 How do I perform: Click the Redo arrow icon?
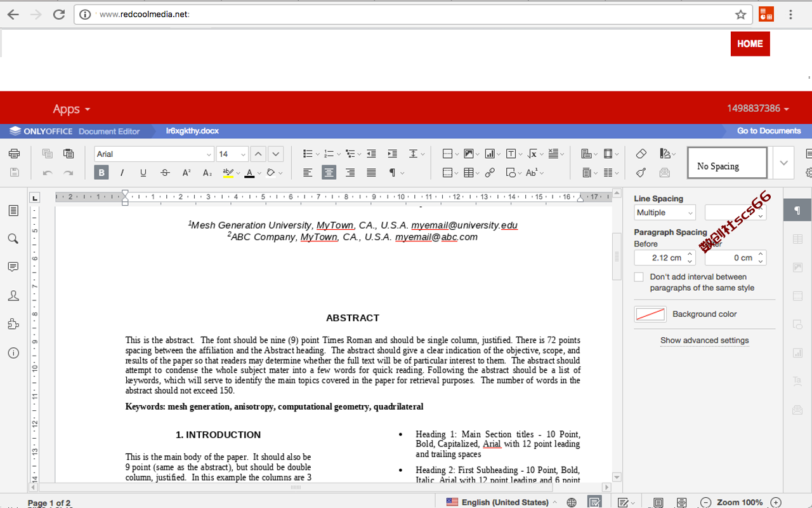pos(69,173)
